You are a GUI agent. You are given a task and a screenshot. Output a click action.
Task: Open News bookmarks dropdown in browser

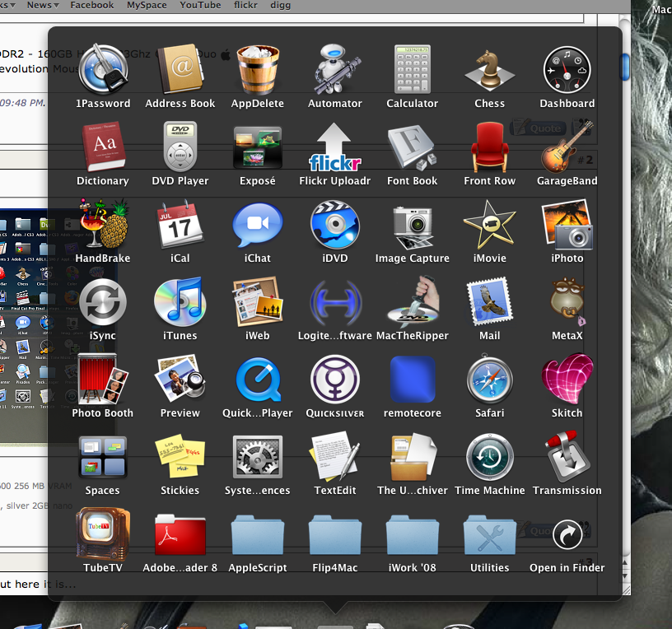click(43, 5)
